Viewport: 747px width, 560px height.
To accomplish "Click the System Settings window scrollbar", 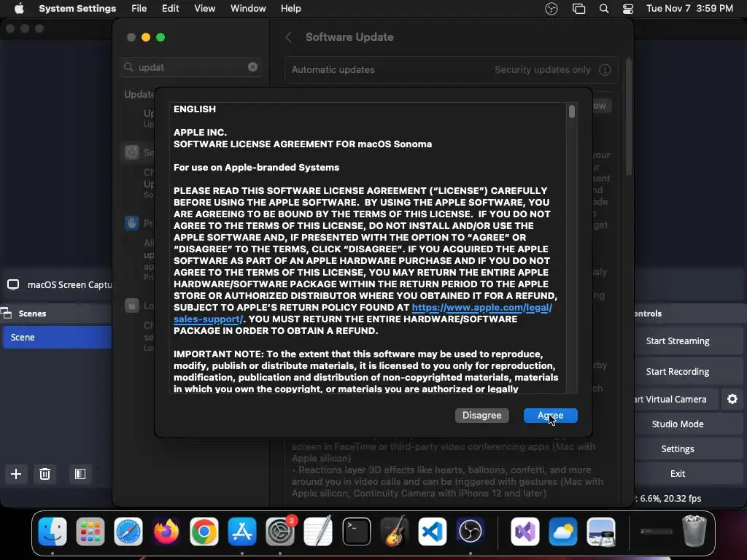I will [x=629, y=117].
